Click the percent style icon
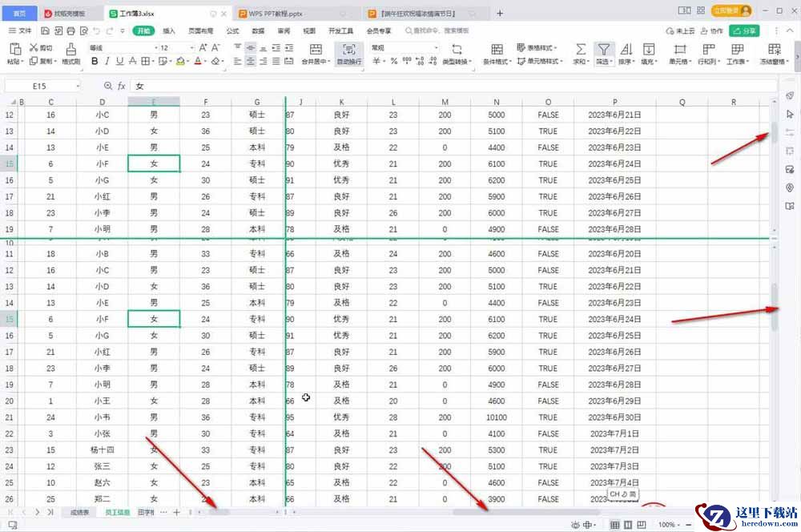Viewport: 801px width, 532px height. [394, 62]
